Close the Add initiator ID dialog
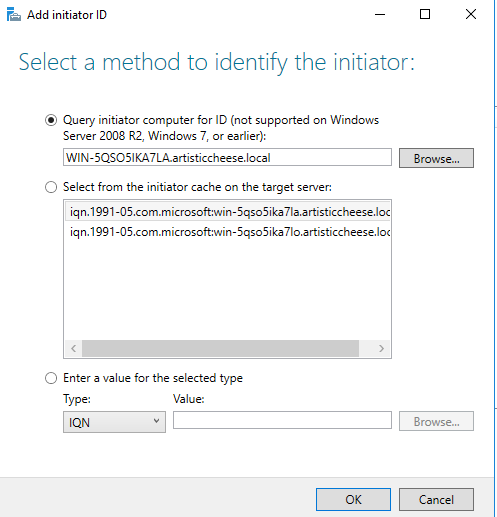The width and height of the screenshot is (497, 517). [471, 14]
